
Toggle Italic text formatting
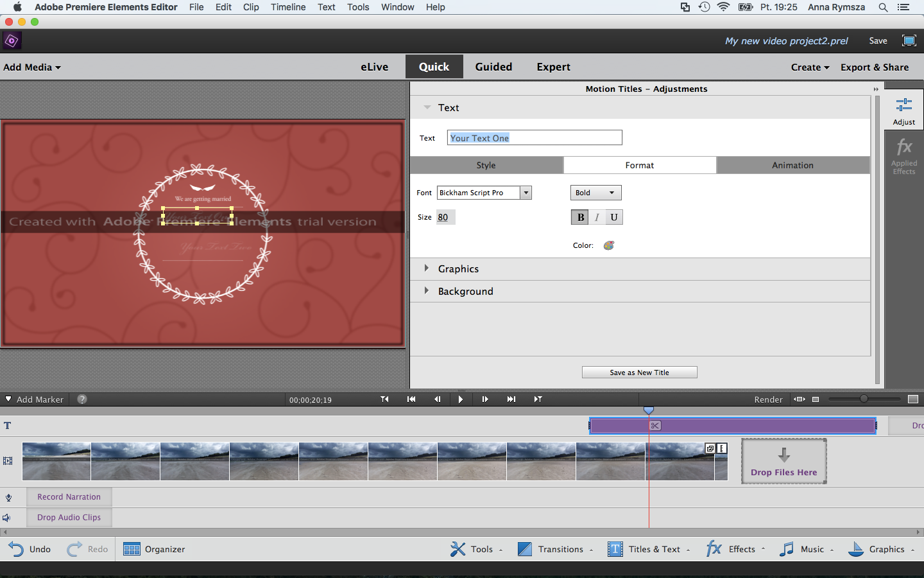point(597,217)
